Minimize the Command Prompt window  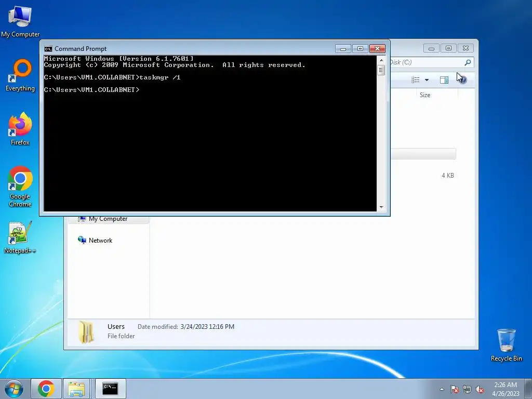(343, 49)
